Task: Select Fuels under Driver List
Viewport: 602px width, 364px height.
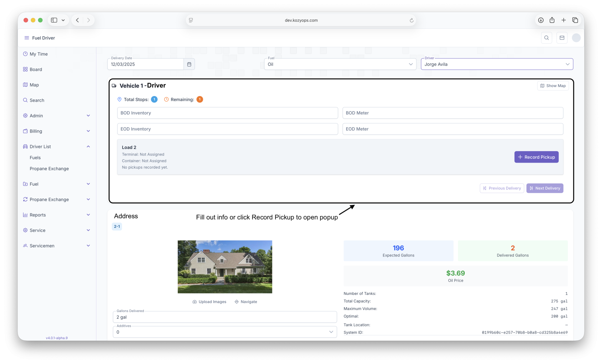Action: [35, 158]
